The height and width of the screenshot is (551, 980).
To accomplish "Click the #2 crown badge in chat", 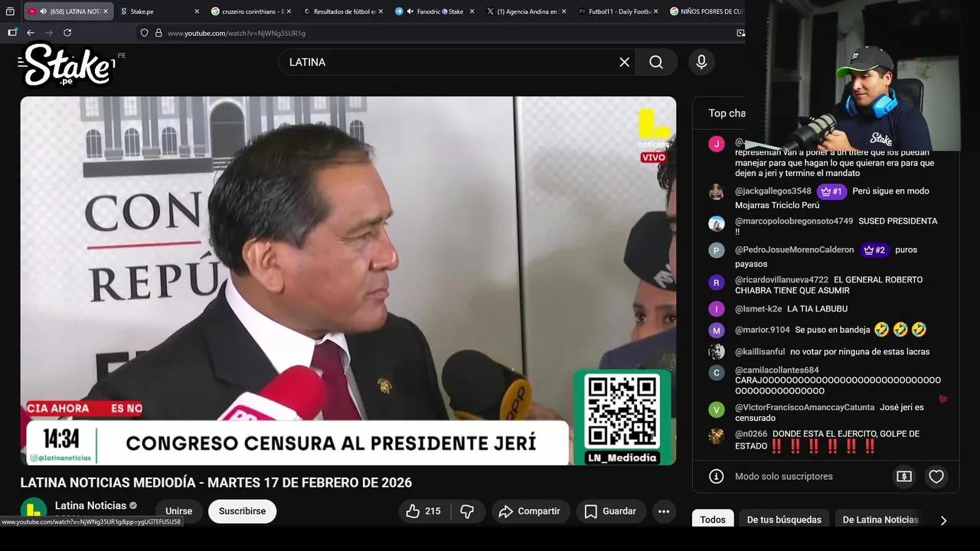I will (x=874, y=250).
